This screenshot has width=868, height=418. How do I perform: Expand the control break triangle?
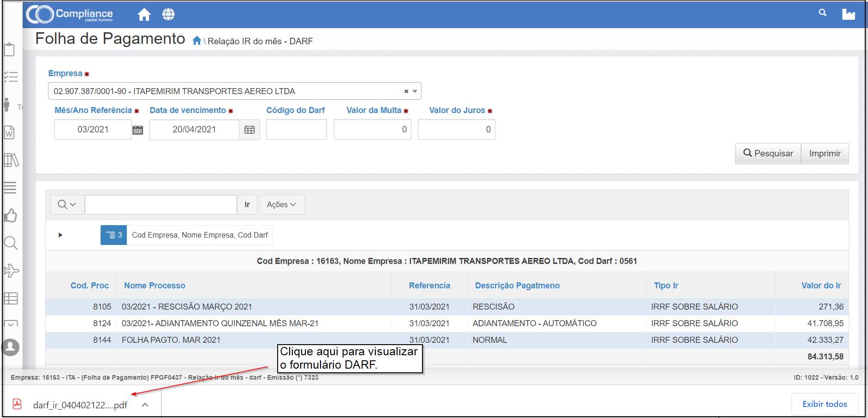click(x=60, y=235)
